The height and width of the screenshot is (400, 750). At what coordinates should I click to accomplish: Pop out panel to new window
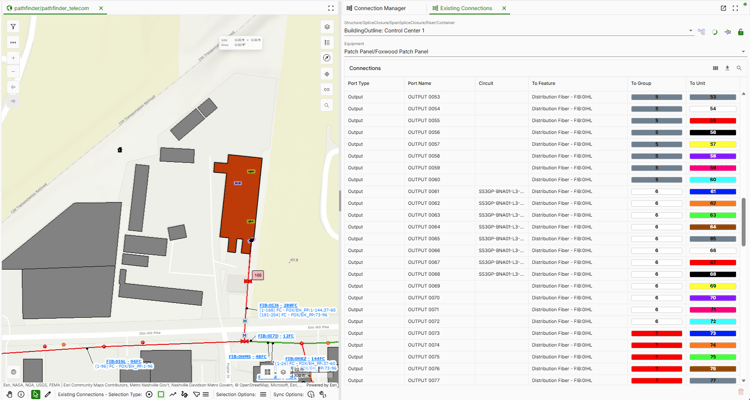tap(723, 8)
